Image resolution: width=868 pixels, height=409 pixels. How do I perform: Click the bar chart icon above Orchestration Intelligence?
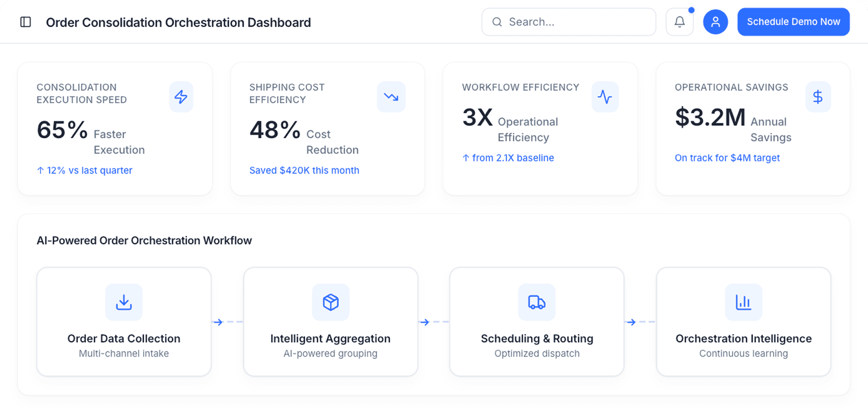[743, 302]
